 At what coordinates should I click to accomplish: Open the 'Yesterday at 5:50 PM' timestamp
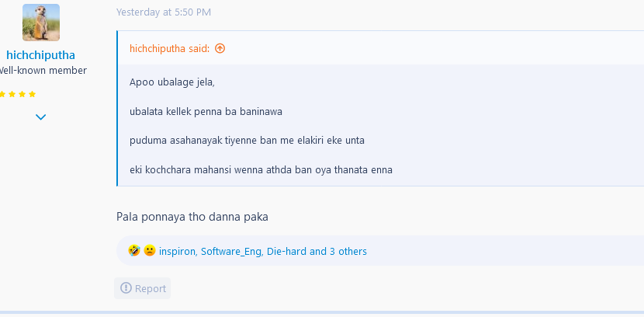coord(164,12)
